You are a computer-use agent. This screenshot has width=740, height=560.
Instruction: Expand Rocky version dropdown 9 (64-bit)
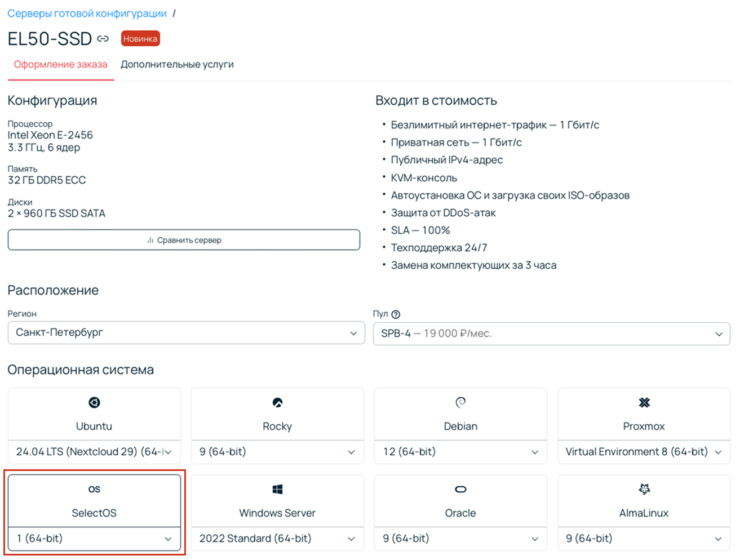(x=277, y=452)
